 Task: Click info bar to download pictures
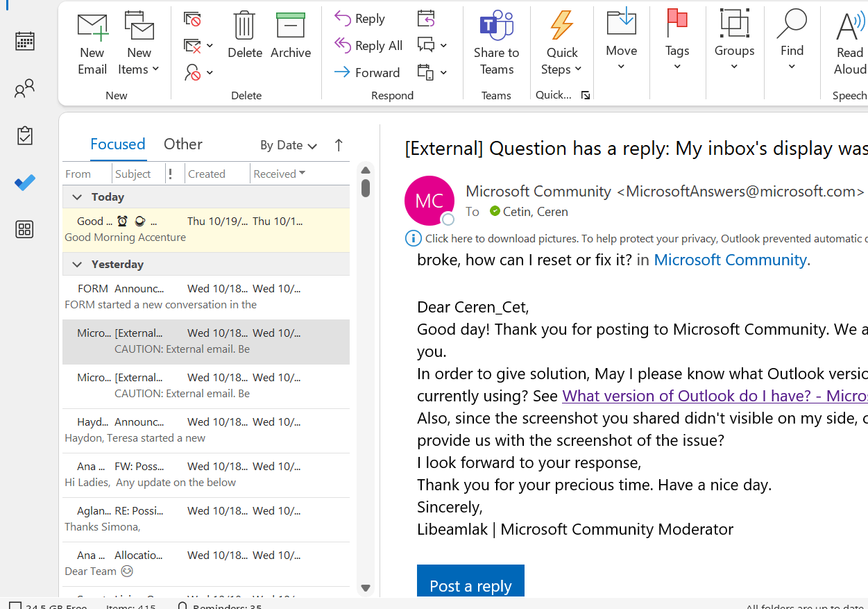[x=636, y=239]
